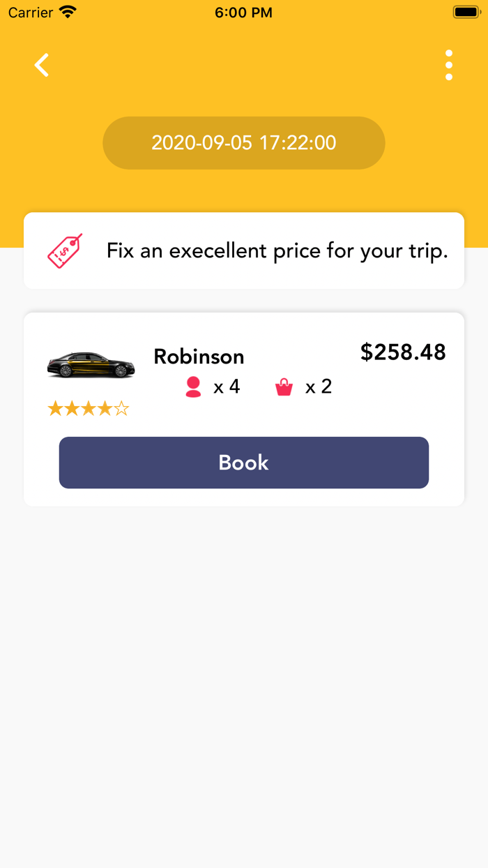Open the three-dot overflow menu
The width and height of the screenshot is (488, 868).
click(448, 64)
